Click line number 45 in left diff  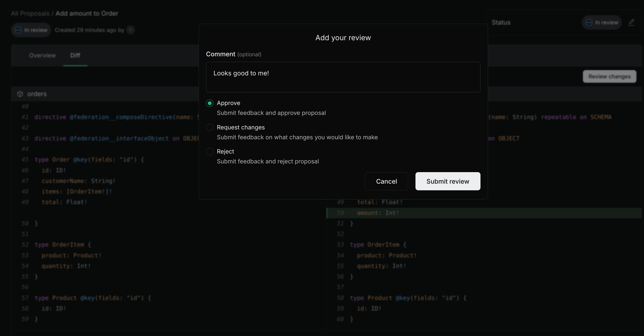point(25,160)
